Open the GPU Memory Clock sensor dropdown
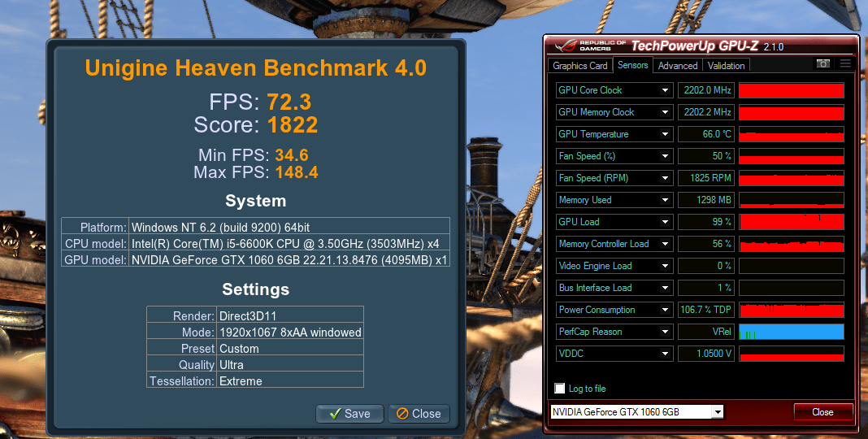 tap(666, 112)
